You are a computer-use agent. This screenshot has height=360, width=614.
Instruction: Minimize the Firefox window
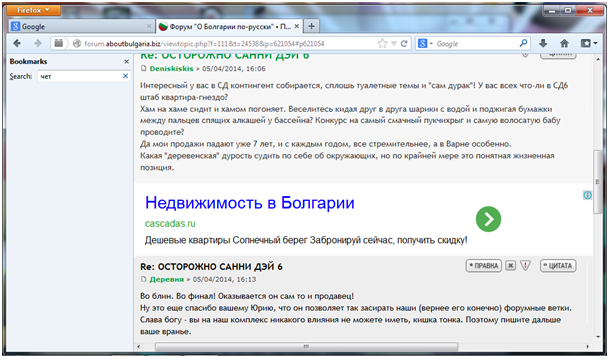pyautogui.click(x=552, y=11)
